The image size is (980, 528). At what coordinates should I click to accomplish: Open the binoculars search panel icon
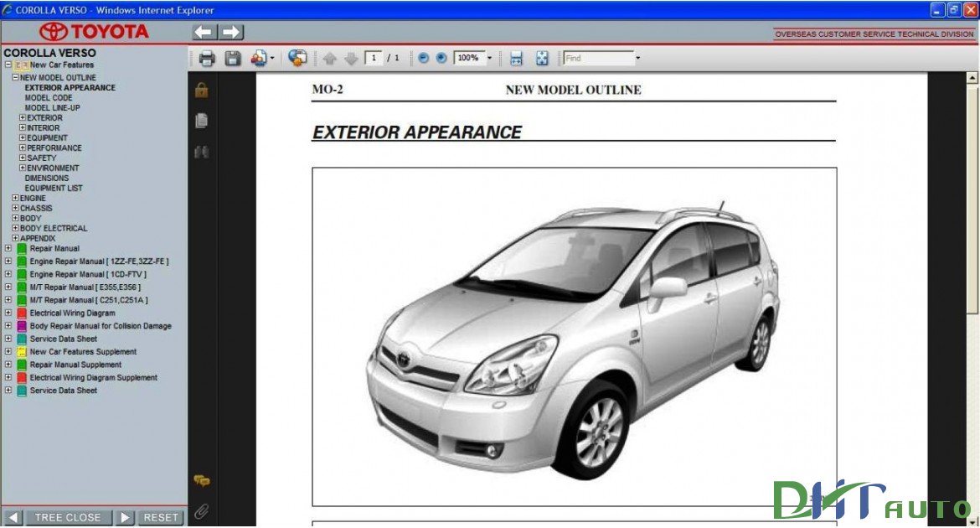[x=201, y=152]
